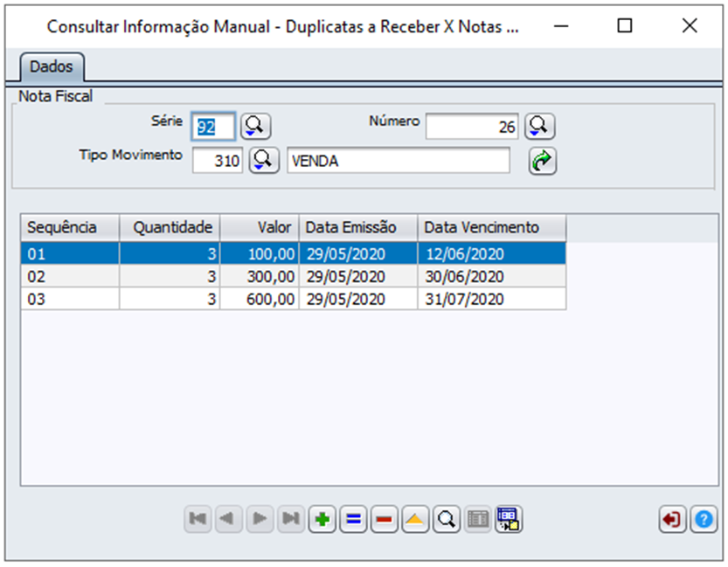The width and height of the screenshot is (728, 567).
Task: Sort by the Data Emissão column header
Action: (x=358, y=227)
